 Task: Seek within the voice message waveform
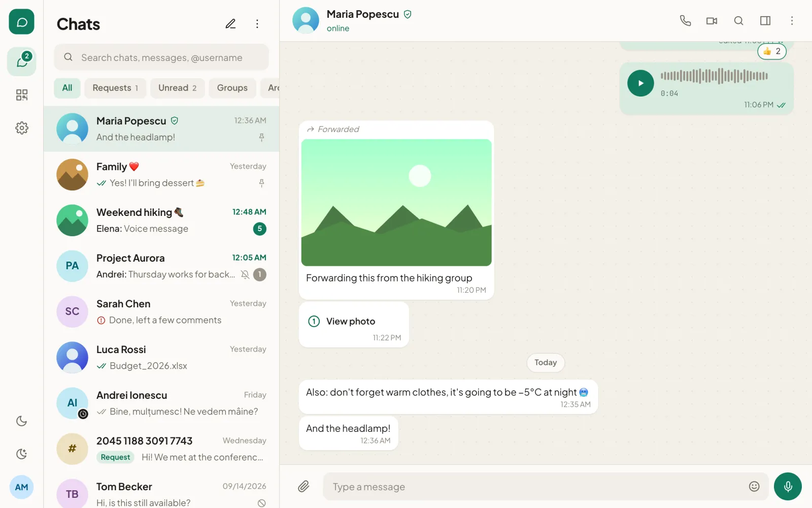coord(714,76)
